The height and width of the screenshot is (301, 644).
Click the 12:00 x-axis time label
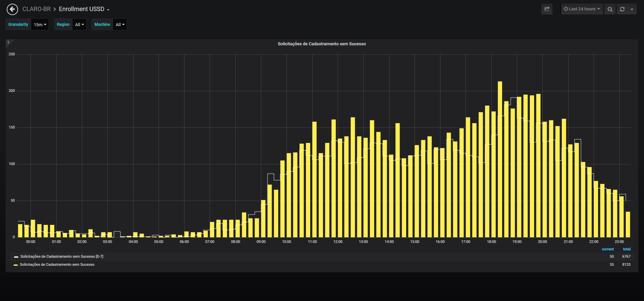pos(338,242)
